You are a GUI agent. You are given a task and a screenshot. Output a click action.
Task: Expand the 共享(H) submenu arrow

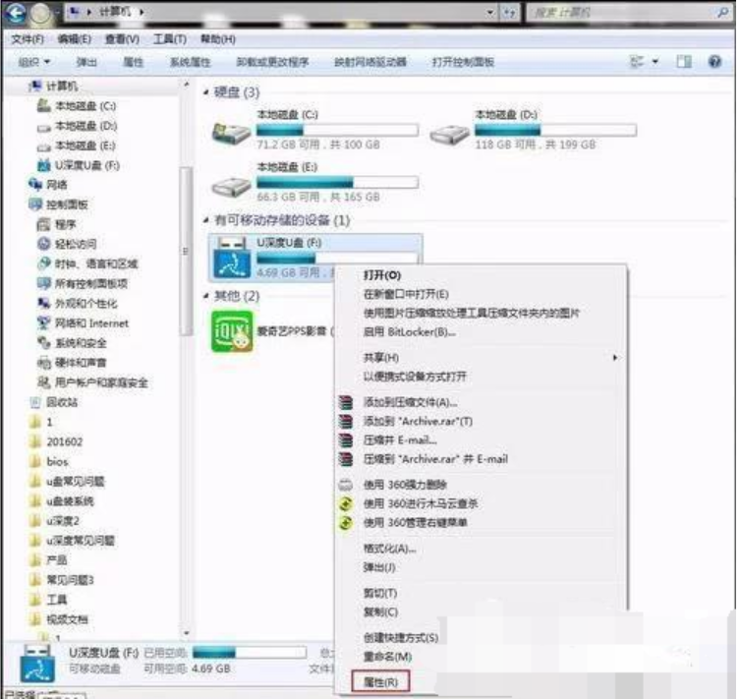coord(616,358)
